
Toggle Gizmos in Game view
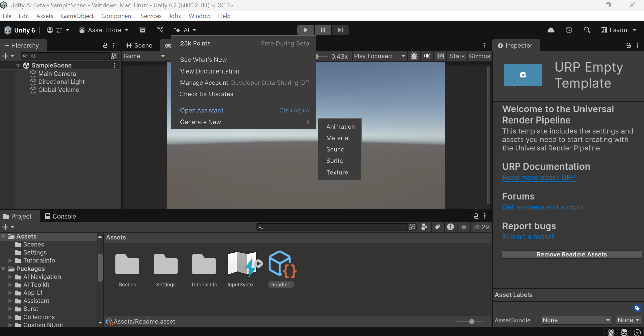click(x=479, y=56)
